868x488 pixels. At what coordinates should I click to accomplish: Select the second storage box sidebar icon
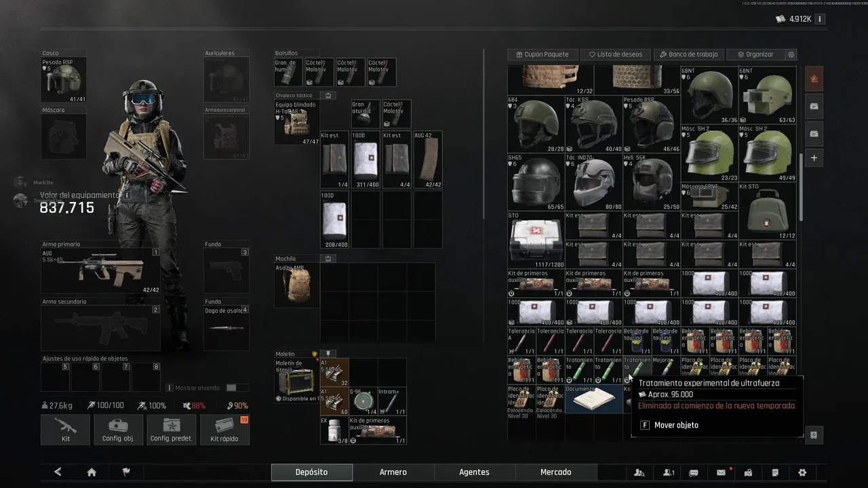point(814,134)
